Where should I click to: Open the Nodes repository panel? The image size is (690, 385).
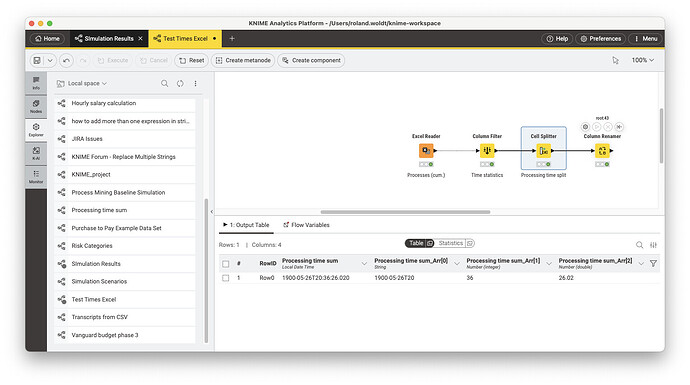36,106
